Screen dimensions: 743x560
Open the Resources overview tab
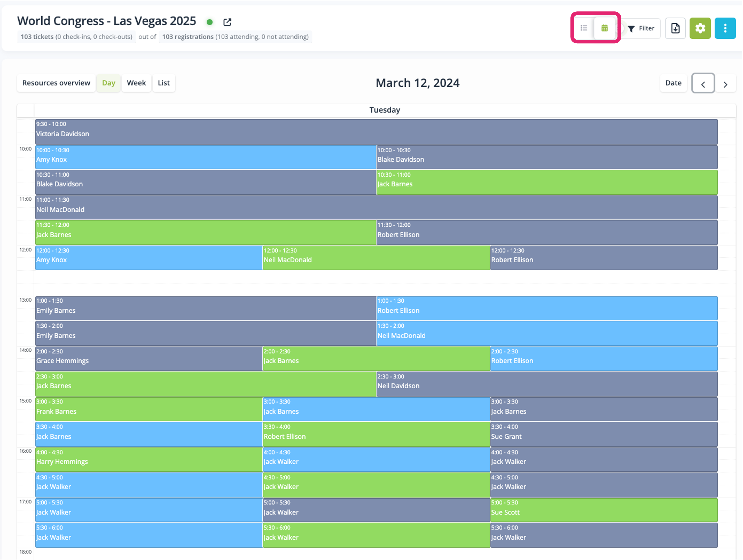56,83
